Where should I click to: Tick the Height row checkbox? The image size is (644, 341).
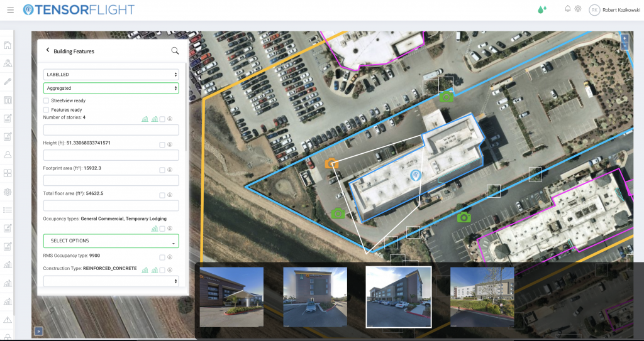[162, 145]
